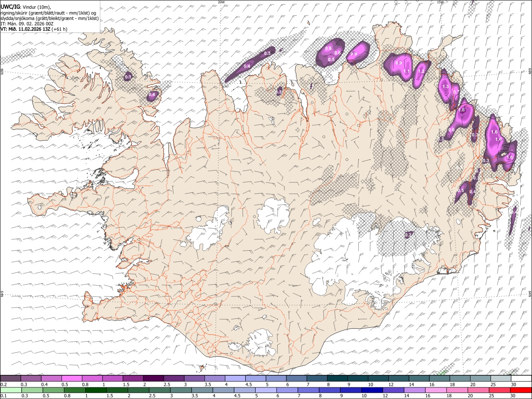Click the '18' label under the lower scale
This screenshot has height=399, width=532.
(x=449, y=396)
